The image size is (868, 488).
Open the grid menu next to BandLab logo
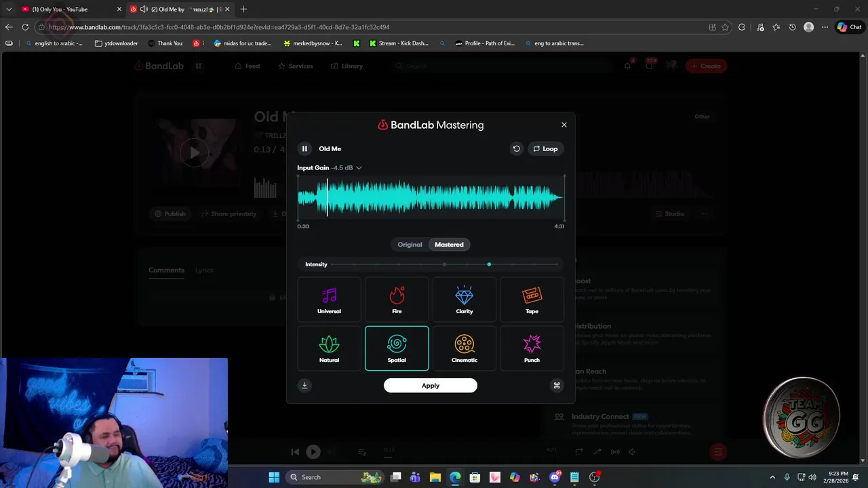click(x=199, y=66)
